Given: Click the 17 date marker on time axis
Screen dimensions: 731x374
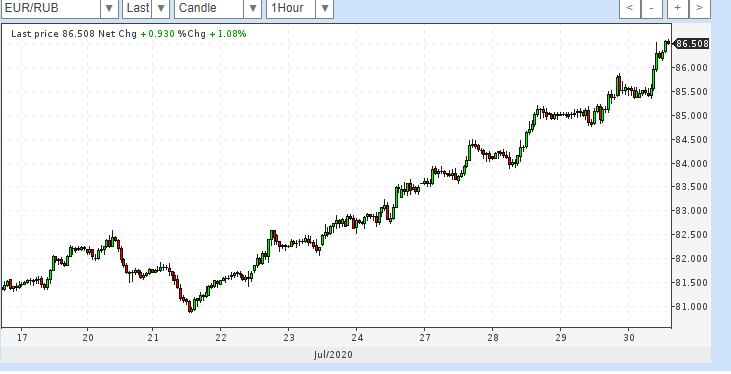Looking at the screenshot, I should coord(22,338).
